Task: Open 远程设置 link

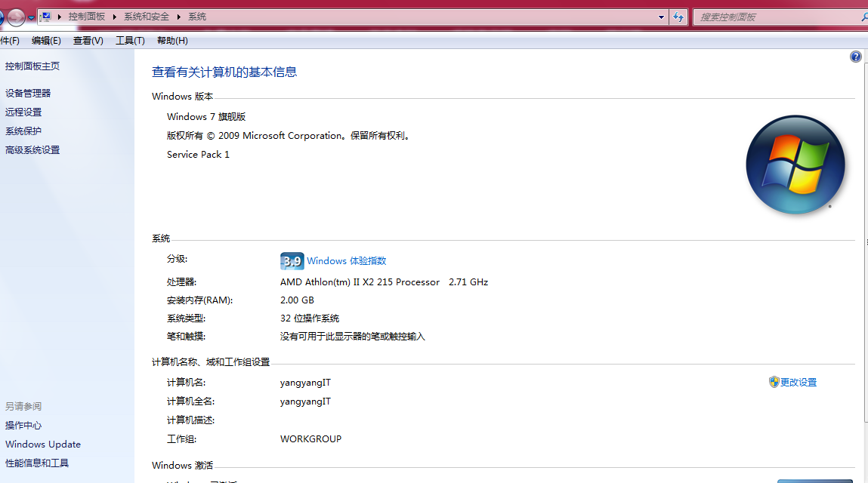Action: click(x=24, y=112)
